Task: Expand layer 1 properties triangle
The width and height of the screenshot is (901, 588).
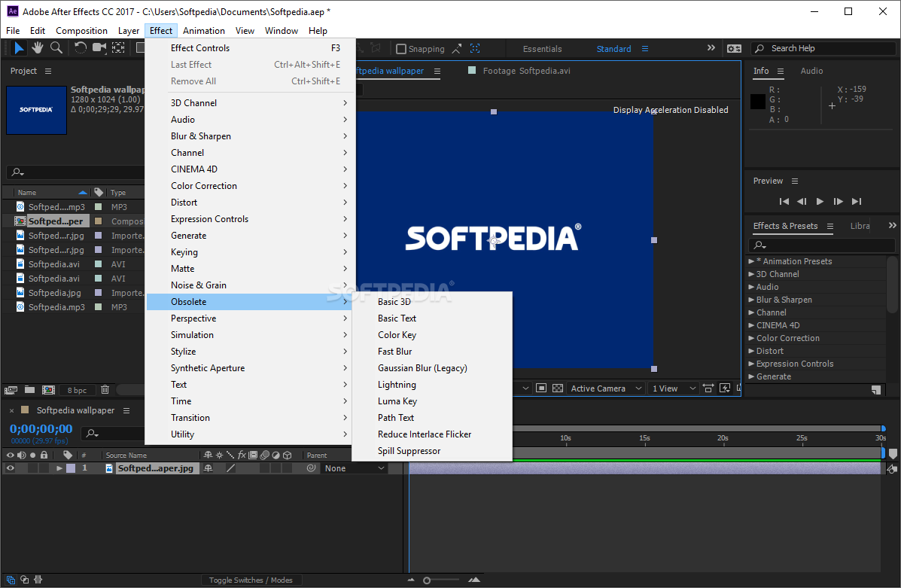Action: coord(59,468)
